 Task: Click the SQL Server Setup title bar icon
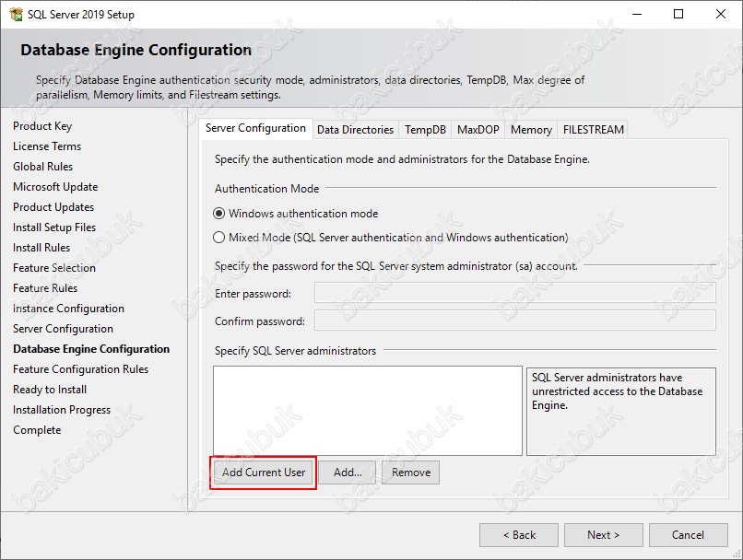[x=16, y=14]
